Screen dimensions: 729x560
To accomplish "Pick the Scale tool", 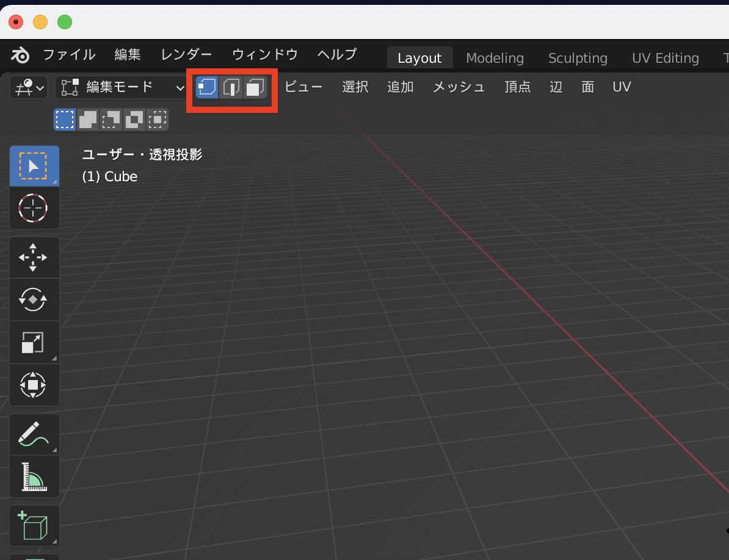I will tap(34, 342).
